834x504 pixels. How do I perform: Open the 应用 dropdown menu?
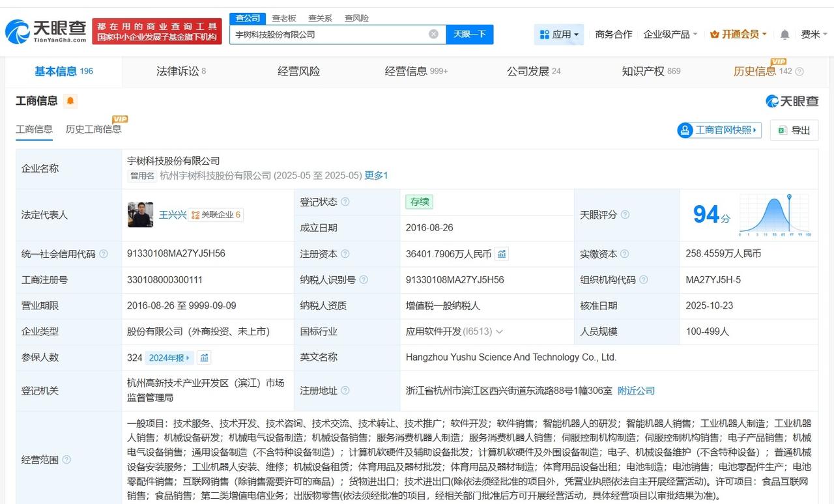[x=559, y=35]
